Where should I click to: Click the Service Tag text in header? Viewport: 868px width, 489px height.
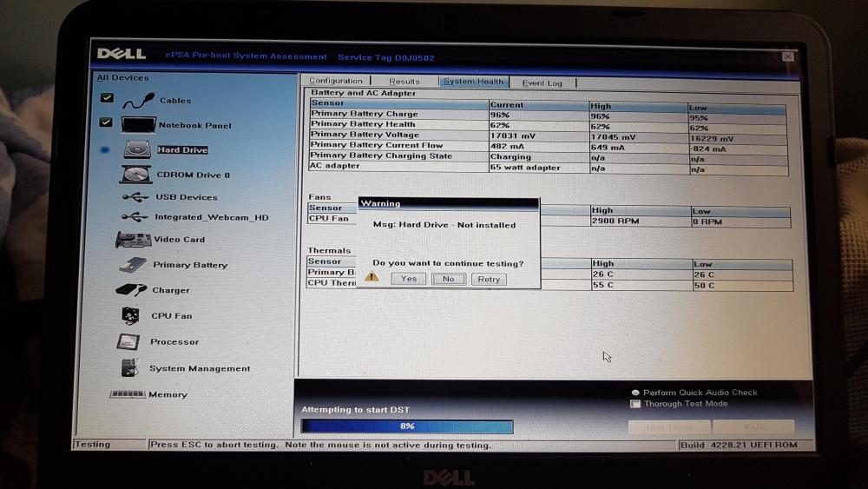pyautogui.click(x=386, y=57)
